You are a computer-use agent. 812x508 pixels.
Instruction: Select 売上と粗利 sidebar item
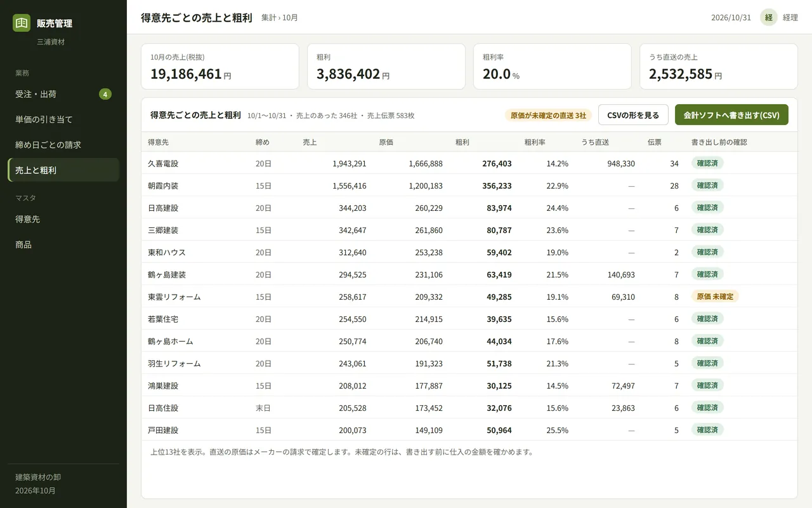tap(63, 170)
